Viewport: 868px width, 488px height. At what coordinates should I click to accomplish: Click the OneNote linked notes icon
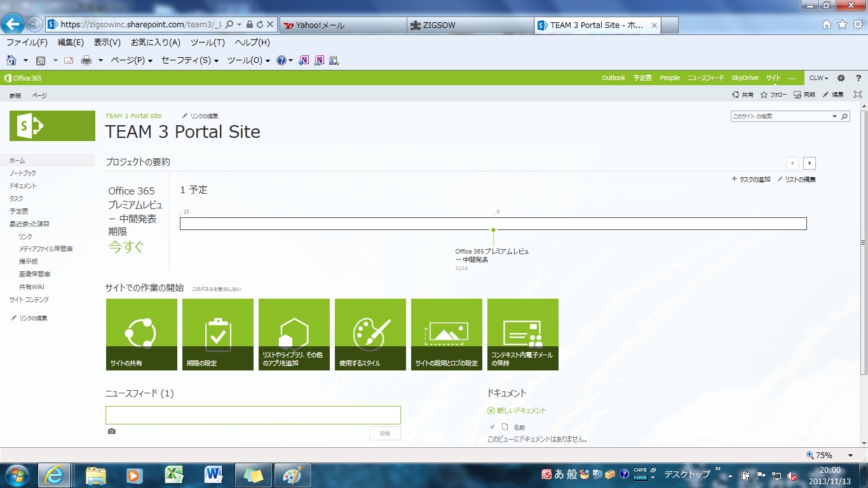click(x=319, y=60)
